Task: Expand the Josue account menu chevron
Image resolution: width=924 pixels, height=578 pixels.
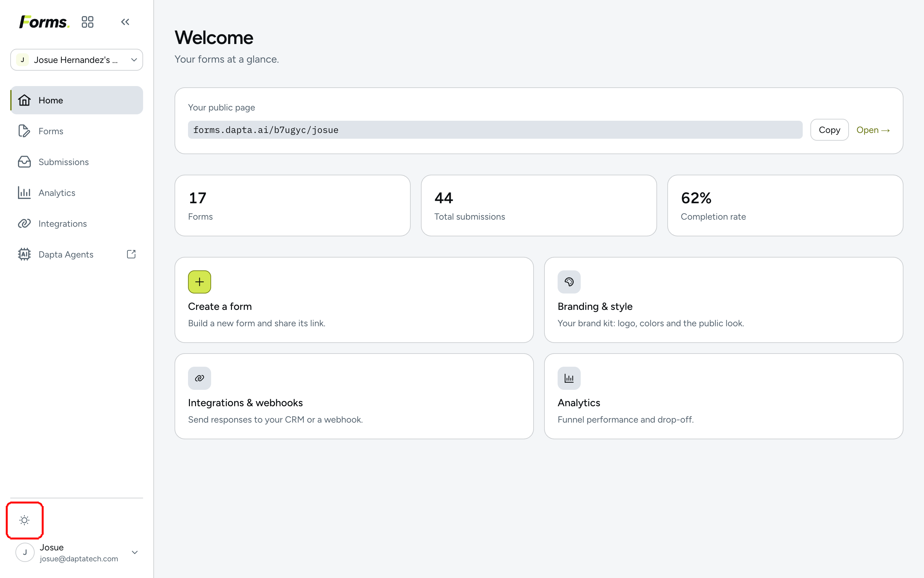Action: point(134,552)
